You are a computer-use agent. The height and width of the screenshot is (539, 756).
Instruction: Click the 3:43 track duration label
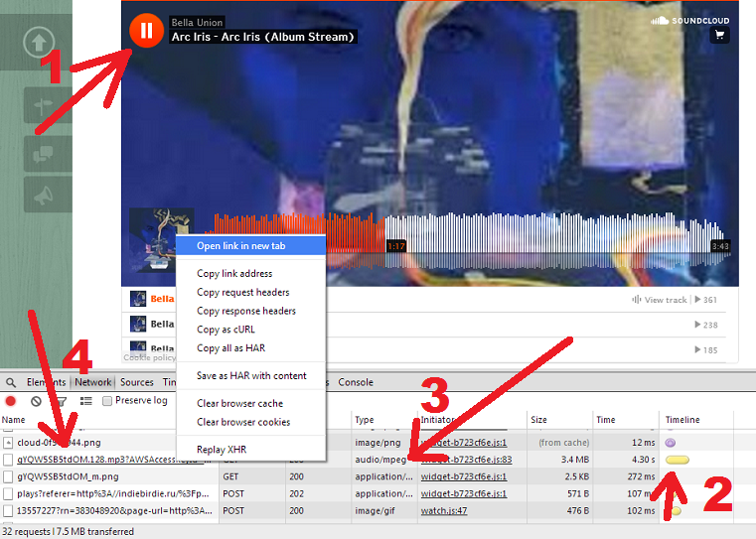click(x=720, y=246)
